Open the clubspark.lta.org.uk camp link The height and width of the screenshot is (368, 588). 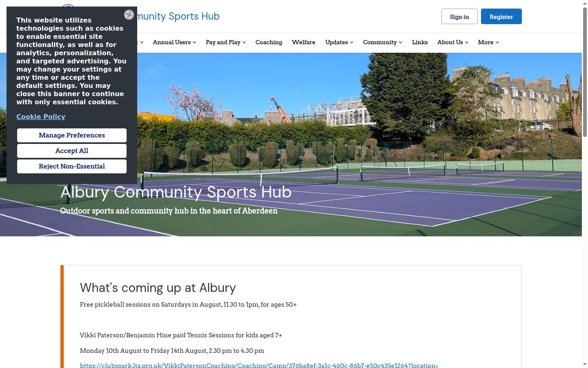point(259,365)
